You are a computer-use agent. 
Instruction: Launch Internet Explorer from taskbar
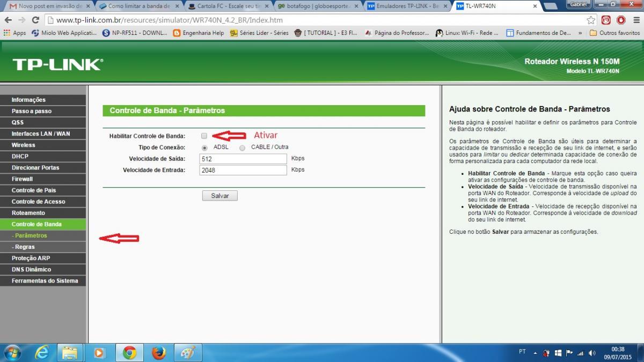(x=42, y=352)
